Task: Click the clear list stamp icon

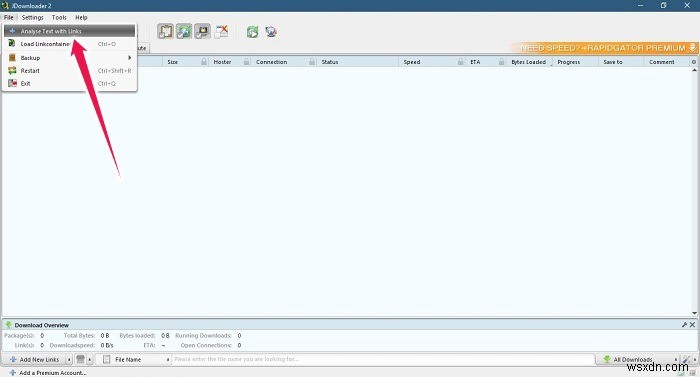Action: tap(80, 359)
